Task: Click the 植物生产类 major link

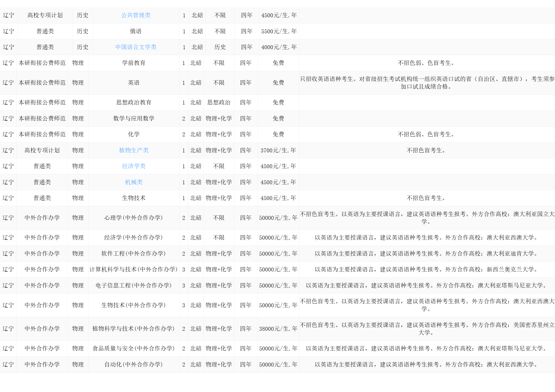Action: [134, 150]
